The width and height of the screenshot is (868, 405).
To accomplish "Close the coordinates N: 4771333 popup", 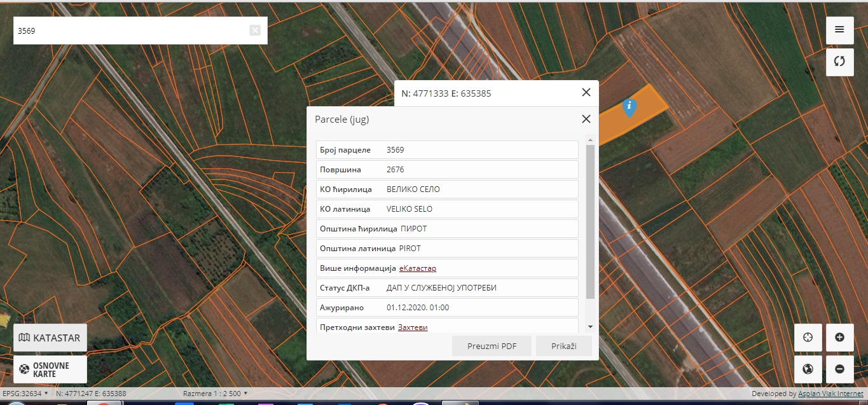I will point(586,93).
